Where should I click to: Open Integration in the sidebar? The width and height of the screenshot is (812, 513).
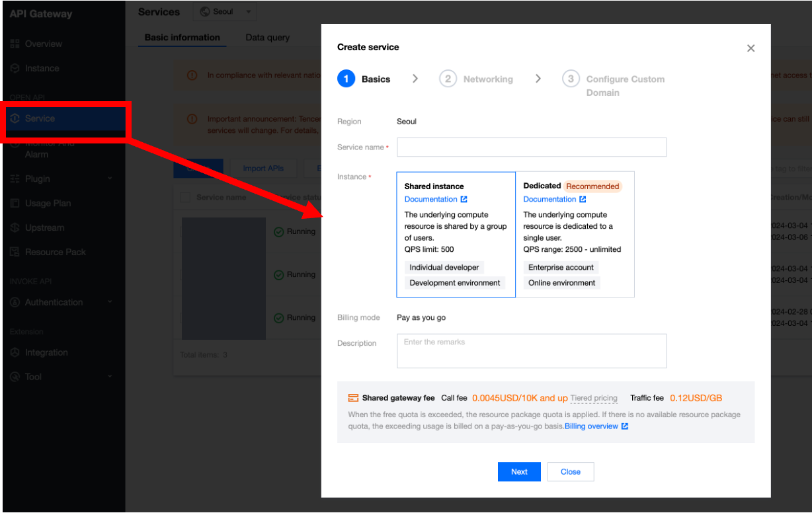coord(46,352)
